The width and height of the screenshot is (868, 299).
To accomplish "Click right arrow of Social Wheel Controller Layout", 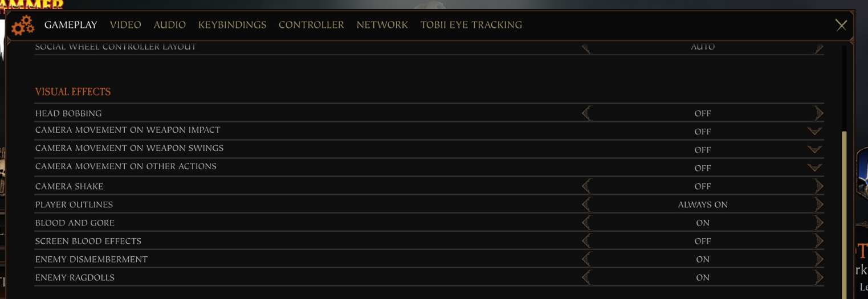I will tap(819, 48).
